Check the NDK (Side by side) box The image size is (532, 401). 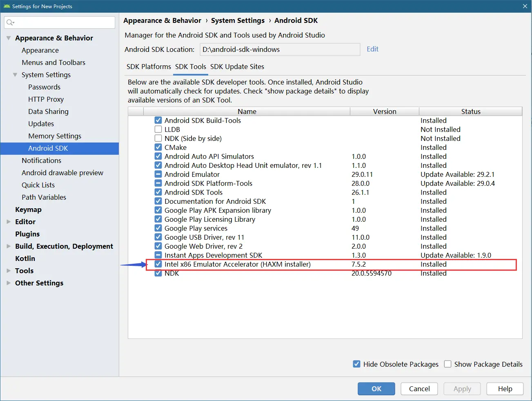[x=158, y=138]
